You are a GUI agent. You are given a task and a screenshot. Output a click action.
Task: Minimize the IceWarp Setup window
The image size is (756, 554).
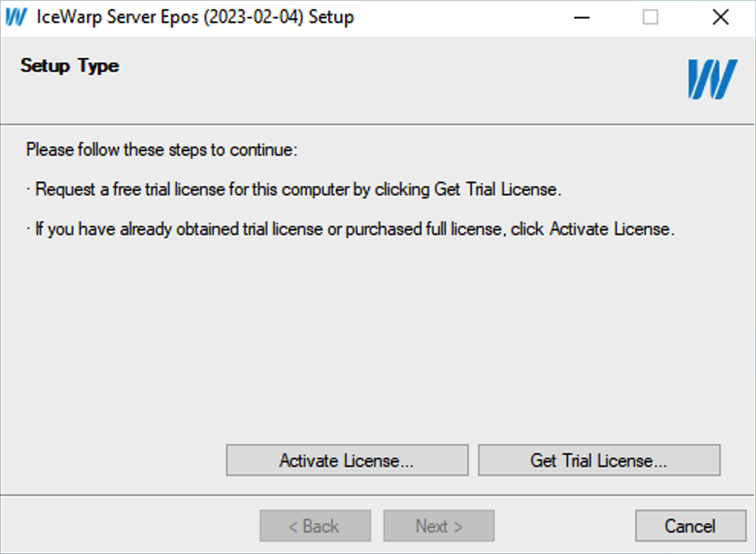click(581, 18)
